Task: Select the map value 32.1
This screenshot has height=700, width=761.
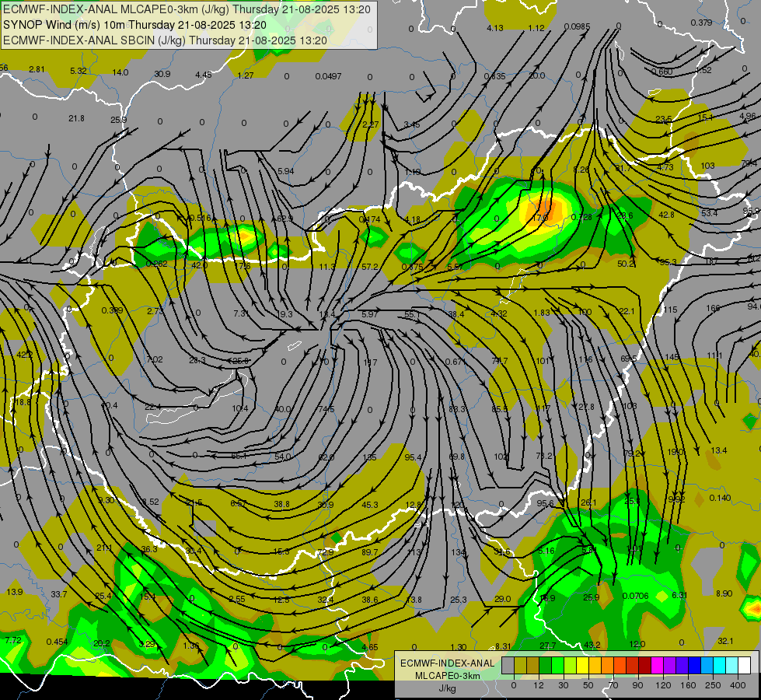Action: tap(725, 641)
